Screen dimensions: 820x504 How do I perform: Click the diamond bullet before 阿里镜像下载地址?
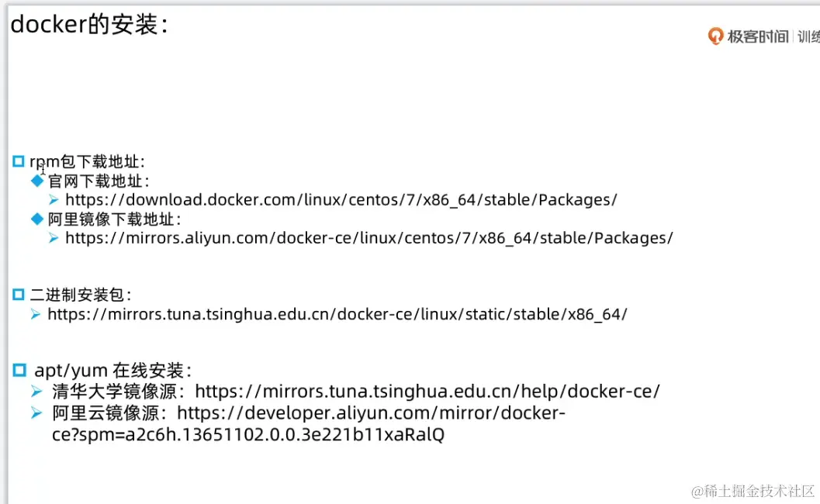38,219
